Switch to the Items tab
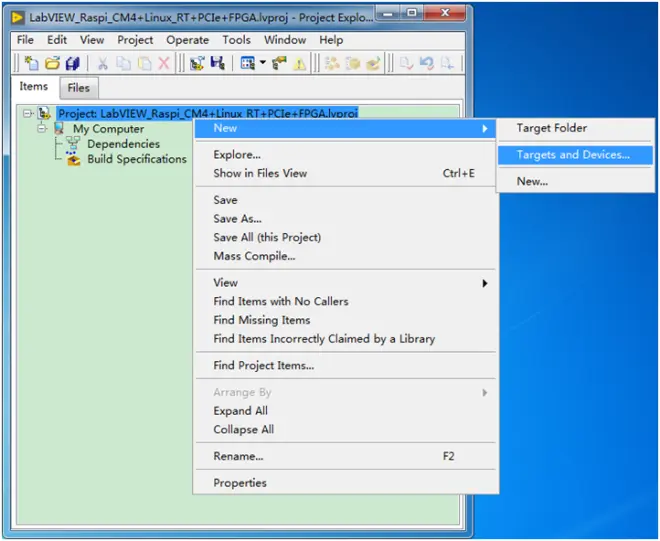This screenshot has width=660, height=541. (x=34, y=86)
